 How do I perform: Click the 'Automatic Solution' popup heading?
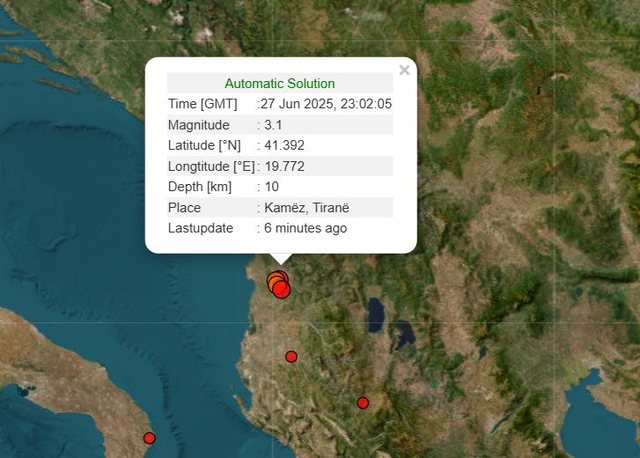[280, 83]
